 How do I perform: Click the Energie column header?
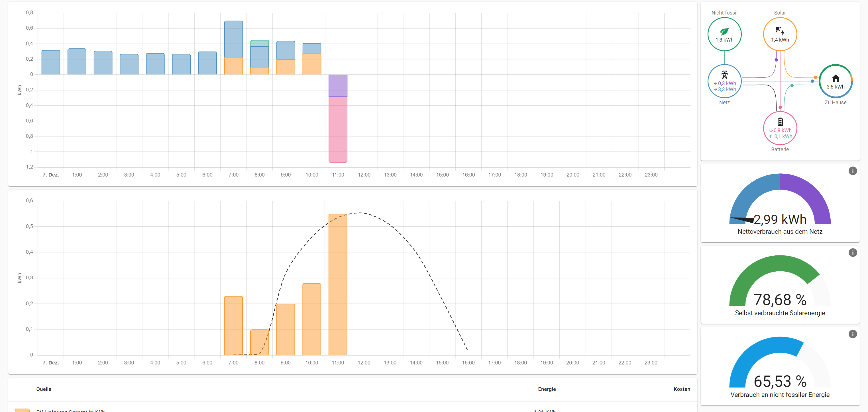tap(547, 389)
